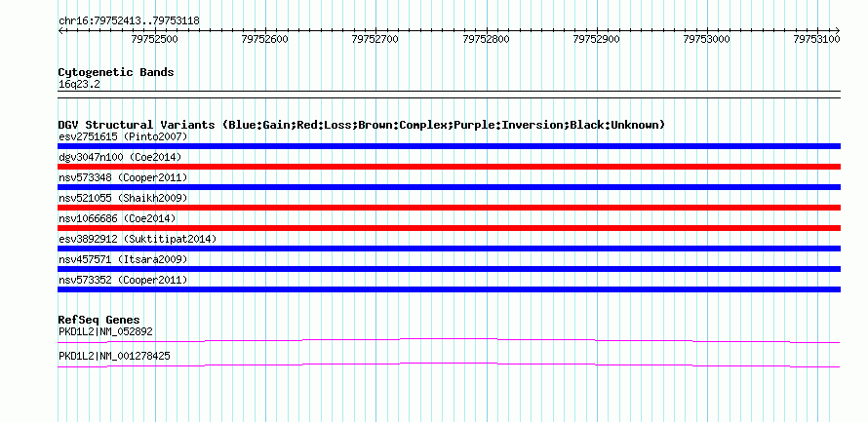Viewport: 868px width, 422px height.
Task: Click ruler tick label 79752900
Action: point(597,39)
